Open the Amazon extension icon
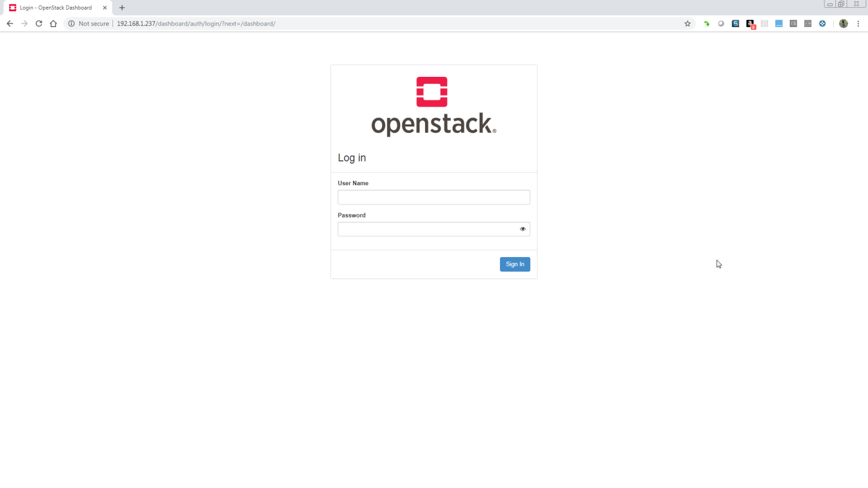This screenshot has height=488, width=868. click(750, 24)
